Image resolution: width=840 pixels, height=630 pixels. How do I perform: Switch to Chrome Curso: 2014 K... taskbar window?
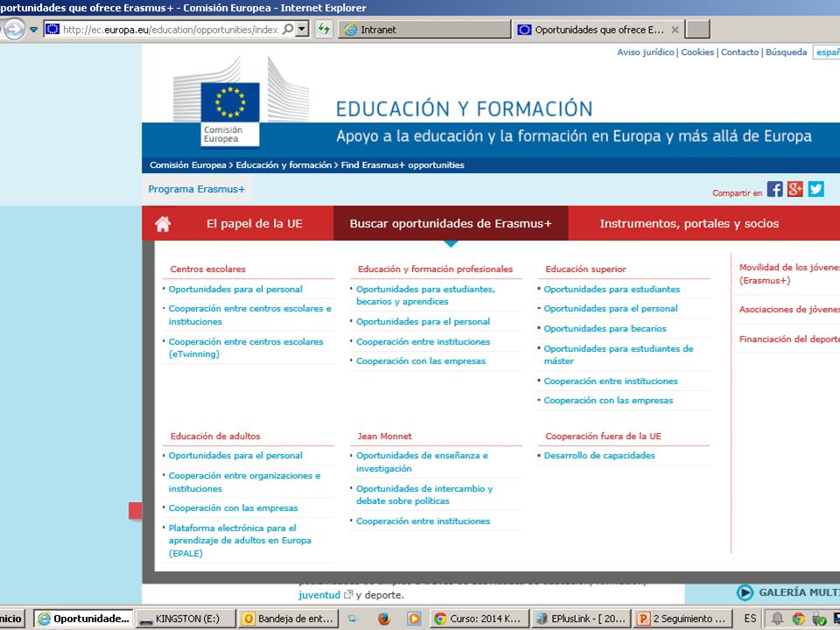479,619
